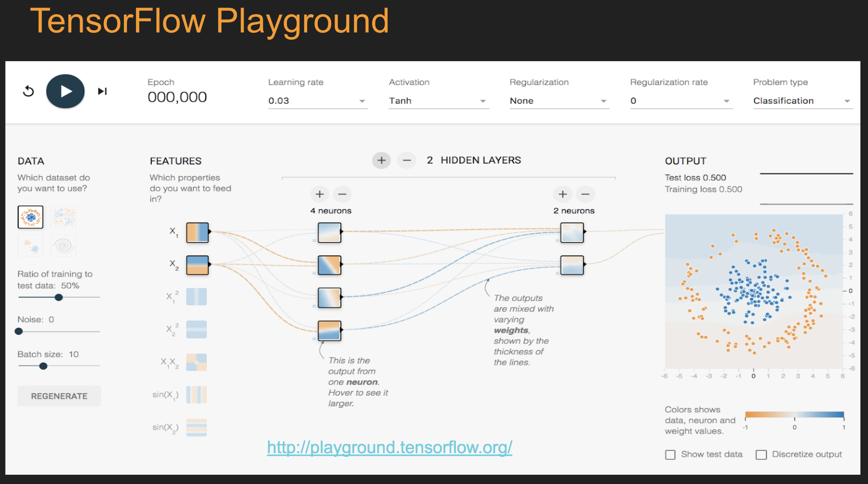Viewport: 868px width, 484px height.
Task: Open the Learning rate dropdown
Action: point(318,101)
